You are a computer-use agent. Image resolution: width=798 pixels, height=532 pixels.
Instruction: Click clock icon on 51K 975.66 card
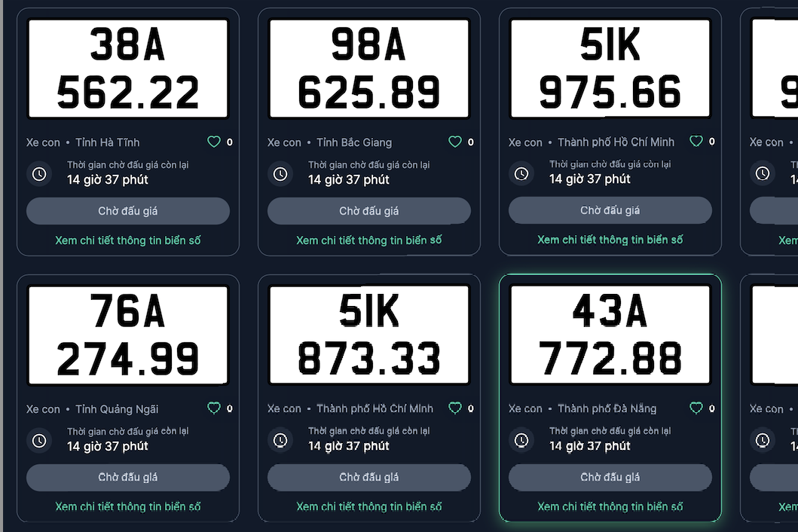(x=521, y=174)
